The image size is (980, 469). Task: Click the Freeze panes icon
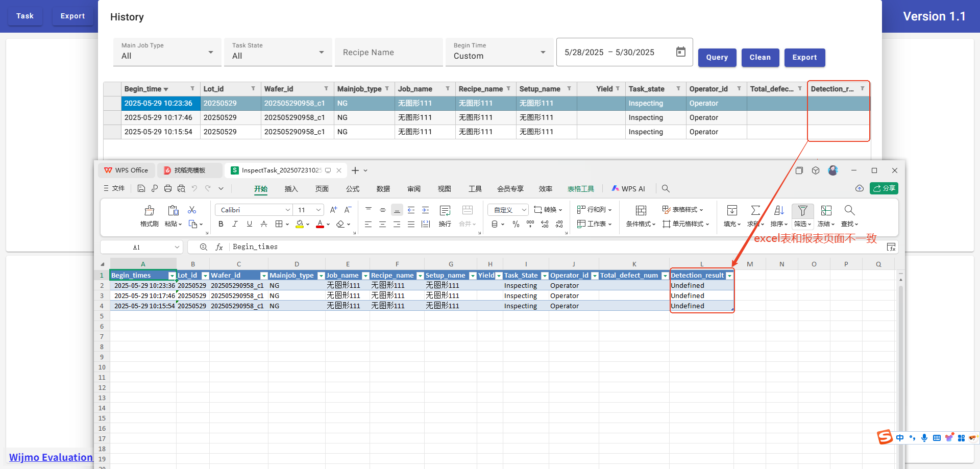826,210
